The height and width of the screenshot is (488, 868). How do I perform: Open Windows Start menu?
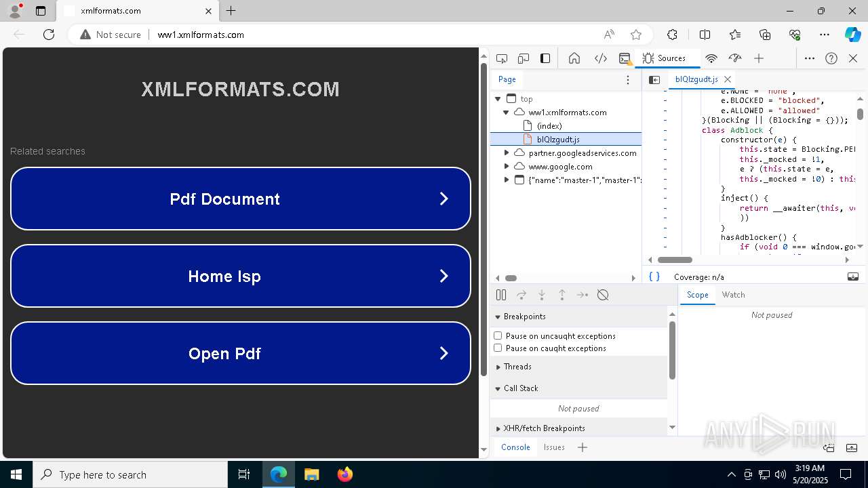16,474
